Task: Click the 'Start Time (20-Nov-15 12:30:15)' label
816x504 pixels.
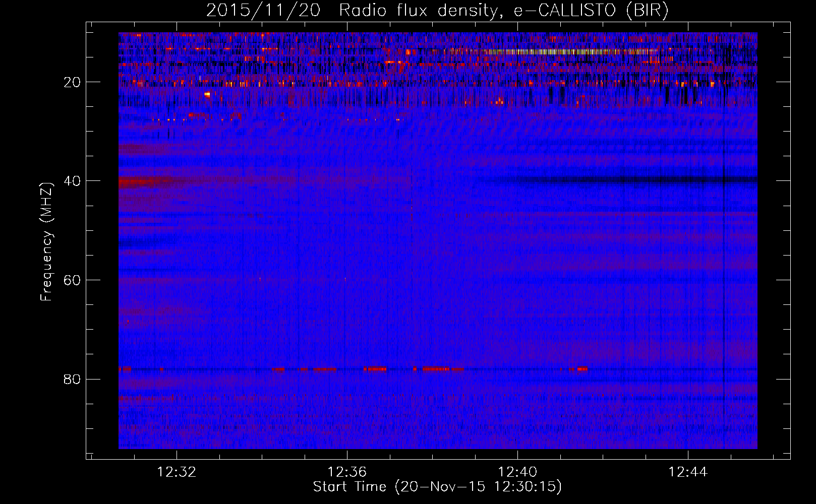Action: click(x=437, y=487)
